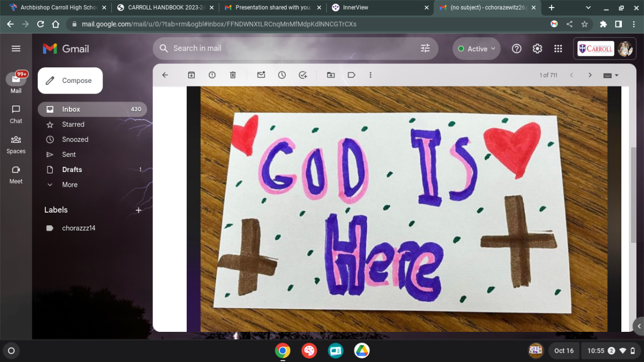Open the Starred folder

[x=73, y=124]
